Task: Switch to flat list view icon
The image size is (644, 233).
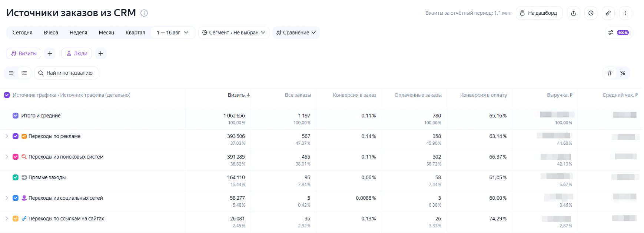Action: coord(11,73)
